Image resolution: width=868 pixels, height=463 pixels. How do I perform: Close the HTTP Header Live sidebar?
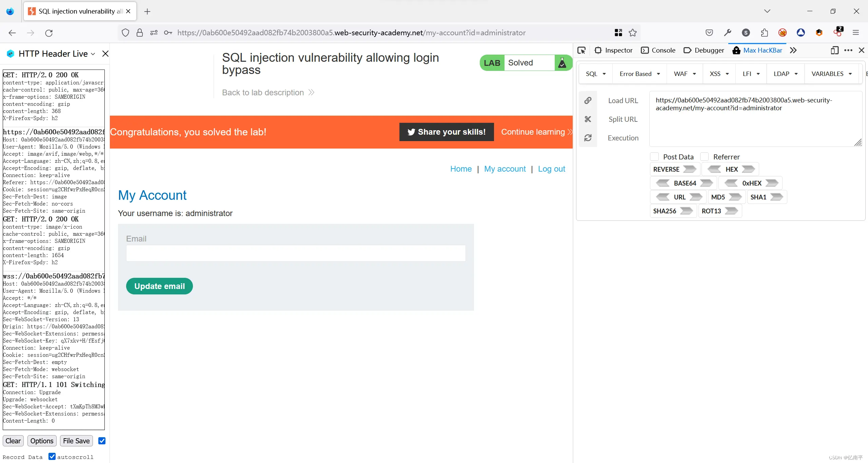(105, 54)
